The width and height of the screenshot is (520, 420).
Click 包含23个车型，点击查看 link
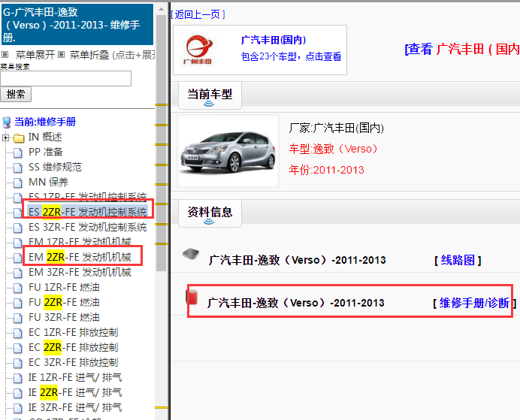pos(291,56)
